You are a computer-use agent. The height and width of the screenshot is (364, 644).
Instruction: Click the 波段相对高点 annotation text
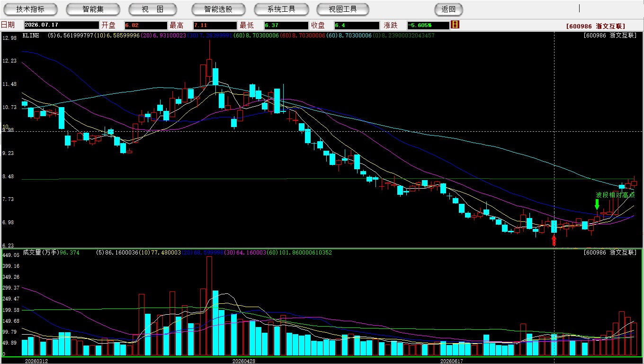615,195
